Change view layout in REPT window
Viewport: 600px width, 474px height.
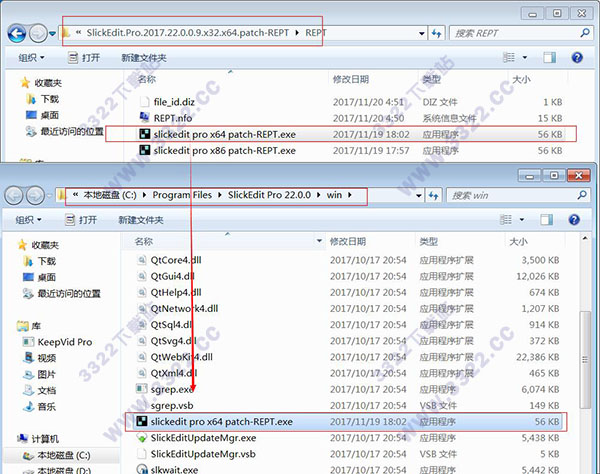click(509, 58)
